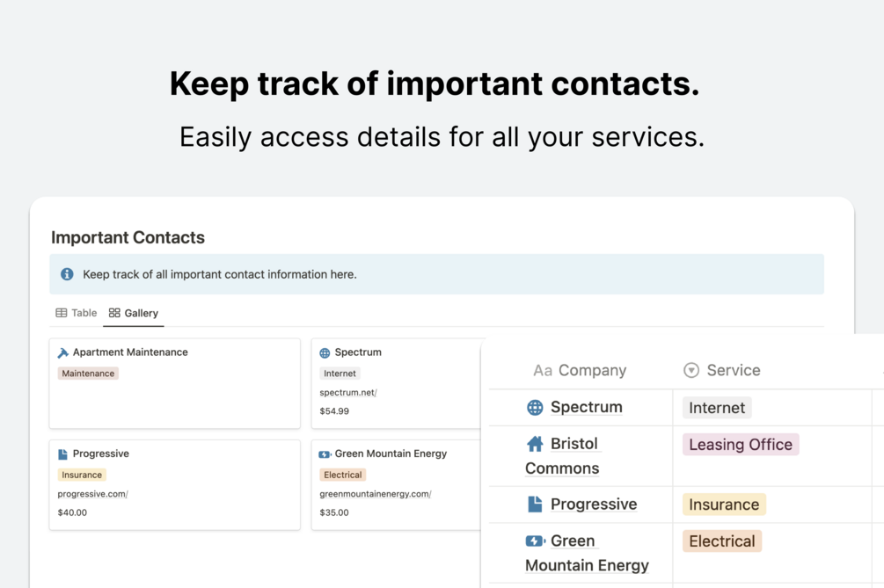
Task: Click the battery icon in Green Mountain row
Action: pyautogui.click(x=535, y=541)
